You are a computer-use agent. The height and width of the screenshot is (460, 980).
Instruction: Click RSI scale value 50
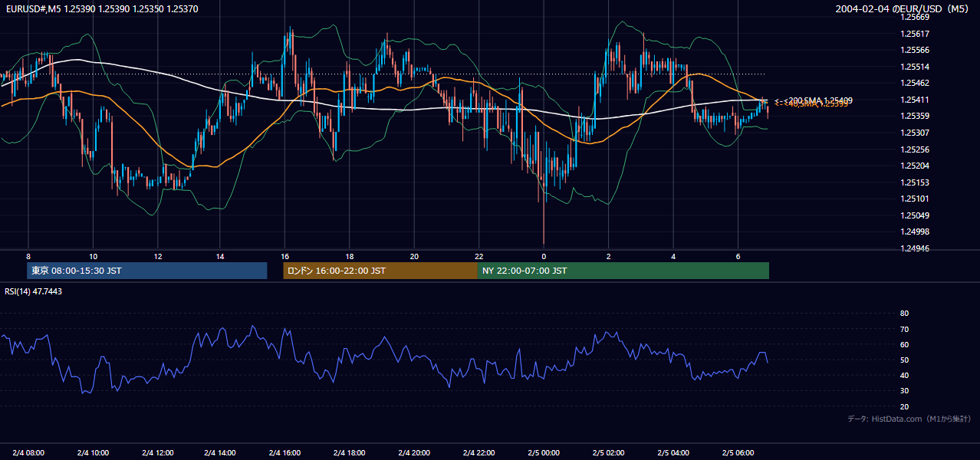[x=904, y=360]
